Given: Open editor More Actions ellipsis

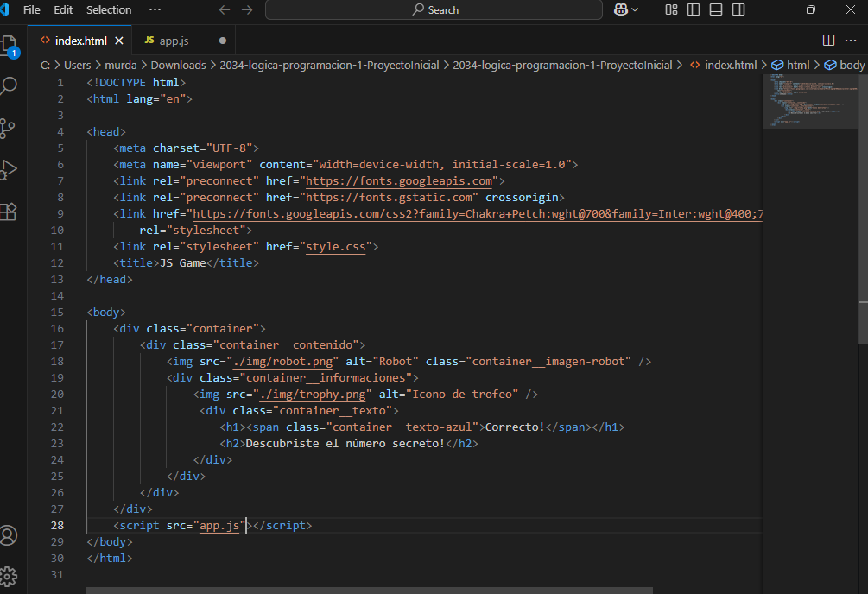Looking at the screenshot, I should point(851,40).
